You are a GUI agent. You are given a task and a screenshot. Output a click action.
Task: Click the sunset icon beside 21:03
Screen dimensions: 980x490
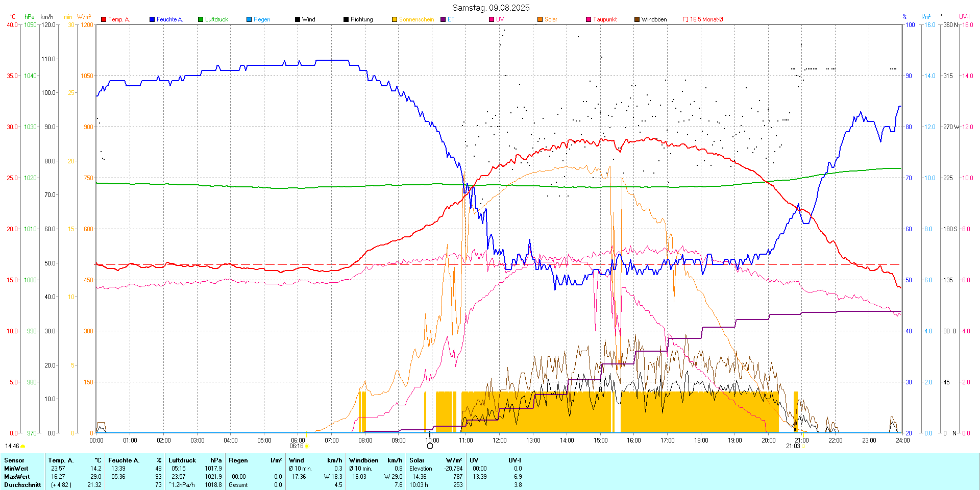[803, 447]
